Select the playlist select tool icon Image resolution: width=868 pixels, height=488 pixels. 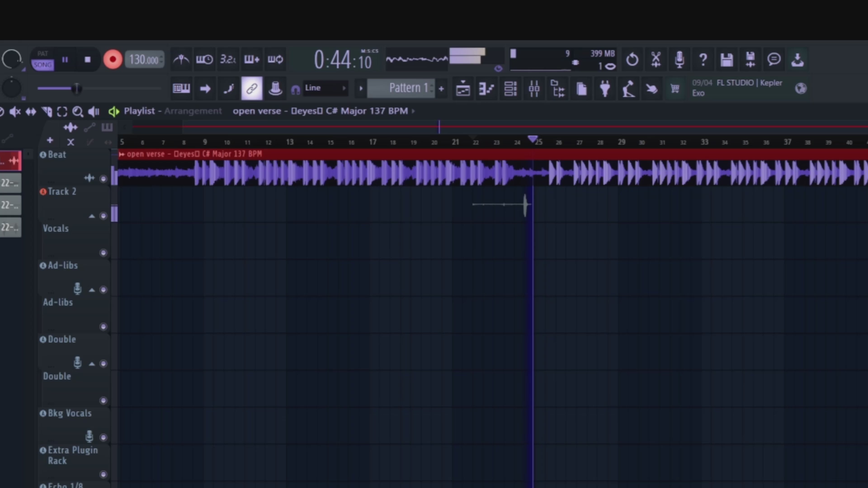[62, 111]
